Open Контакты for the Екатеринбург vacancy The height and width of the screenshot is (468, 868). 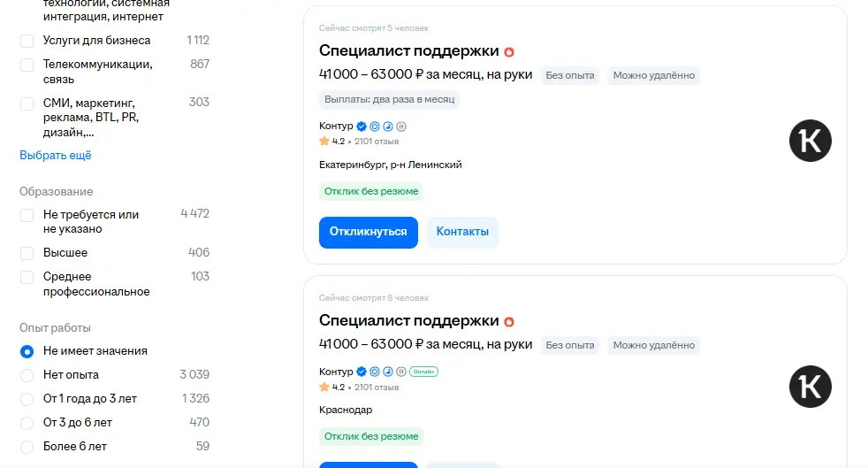click(462, 232)
